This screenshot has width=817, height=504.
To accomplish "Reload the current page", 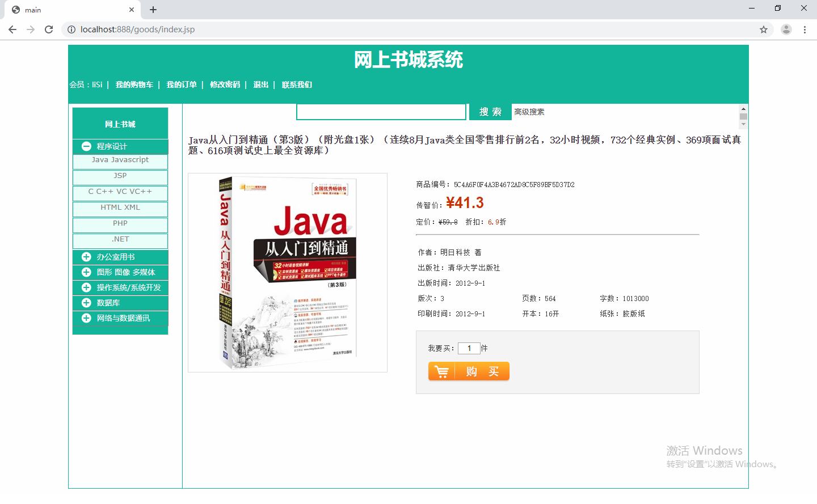I will click(x=49, y=29).
